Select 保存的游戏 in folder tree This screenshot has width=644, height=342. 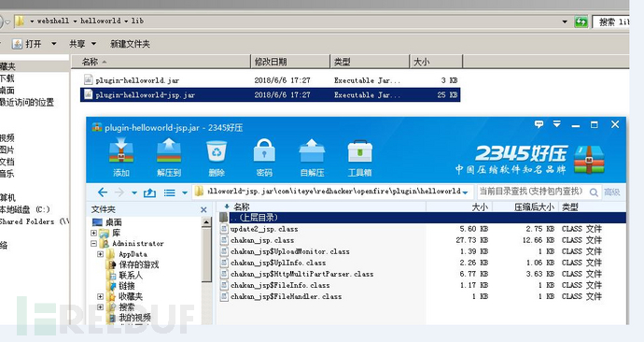click(x=138, y=264)
